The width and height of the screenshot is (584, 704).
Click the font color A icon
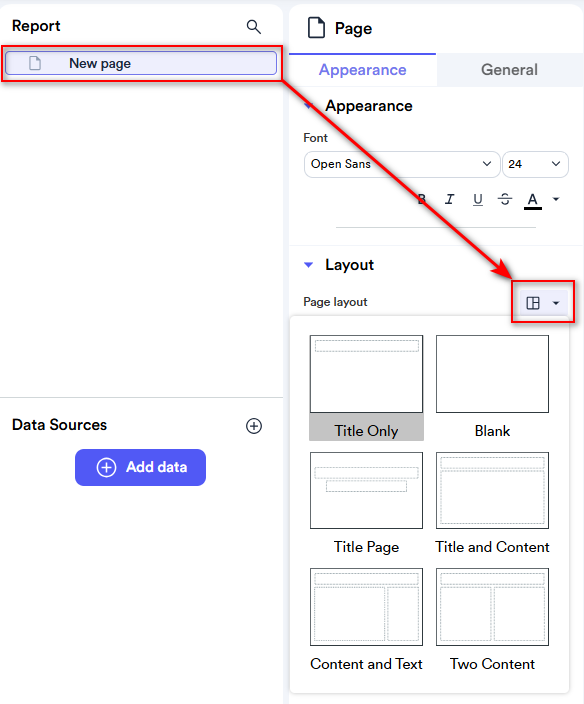(x=532, y=200)
